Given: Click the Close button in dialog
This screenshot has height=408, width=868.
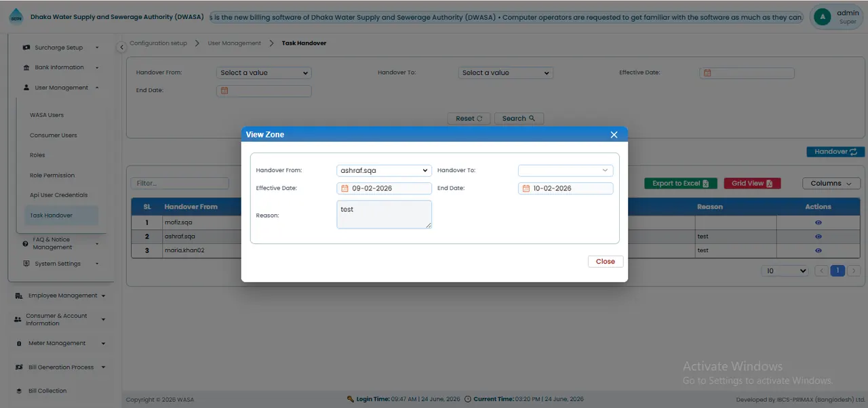Looking at the screenshot, I should [x=606, y=262].
